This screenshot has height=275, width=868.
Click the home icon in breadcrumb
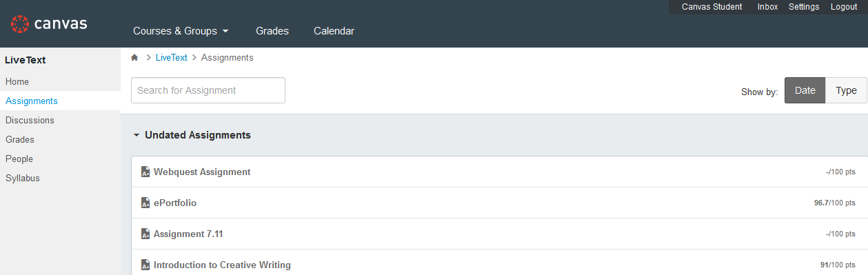135,57
